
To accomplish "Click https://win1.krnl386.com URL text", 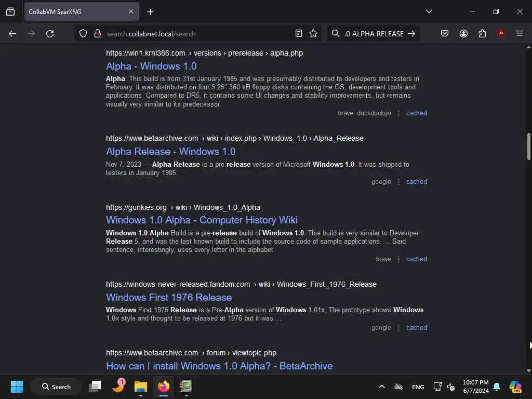I will click(145, 54).
